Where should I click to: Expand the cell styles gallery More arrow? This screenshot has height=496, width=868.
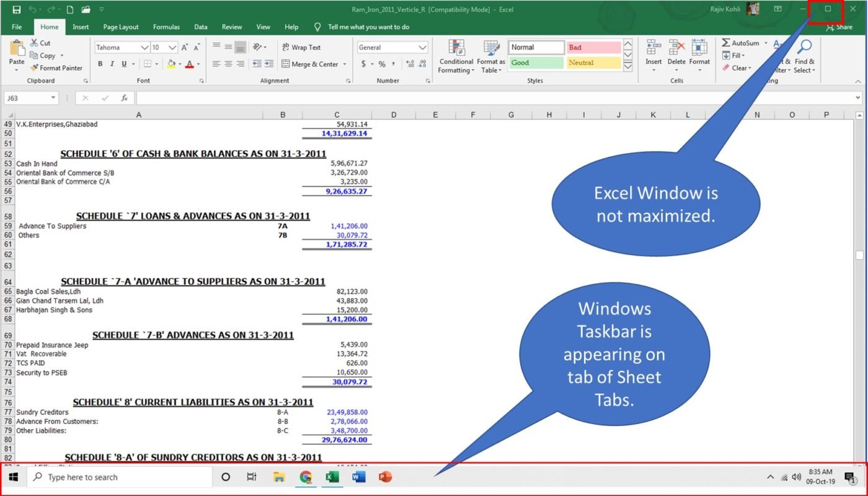point(627,66)
